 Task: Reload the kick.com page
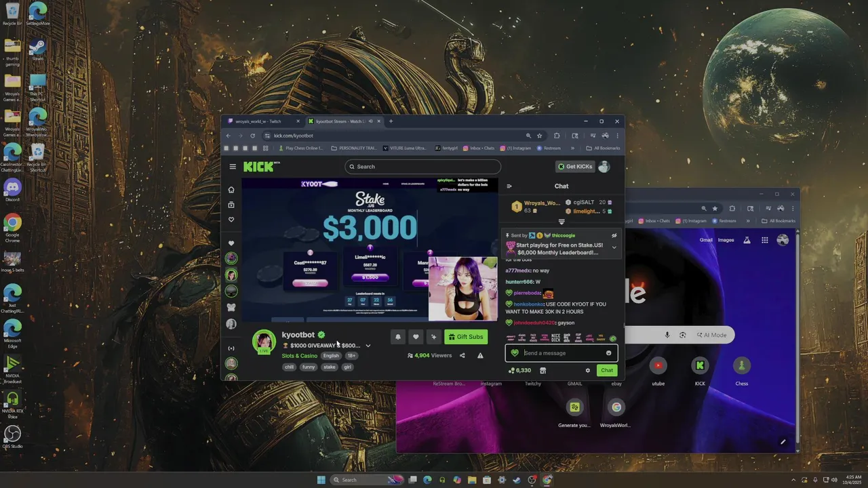(252, 136)
